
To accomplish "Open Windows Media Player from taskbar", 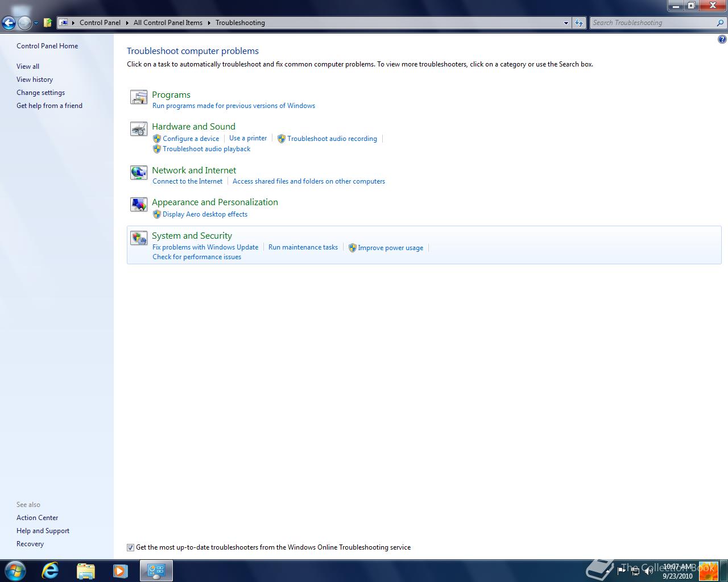I will [120, 571].
